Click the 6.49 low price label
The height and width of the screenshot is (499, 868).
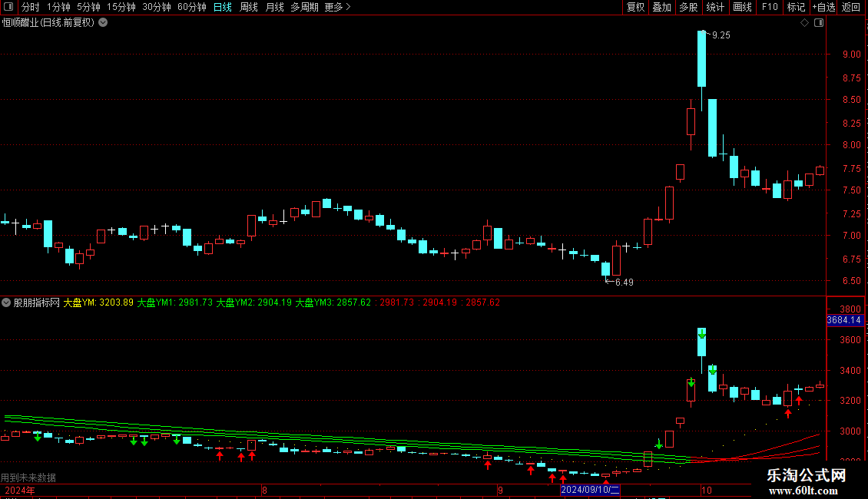tap(624, 283)
